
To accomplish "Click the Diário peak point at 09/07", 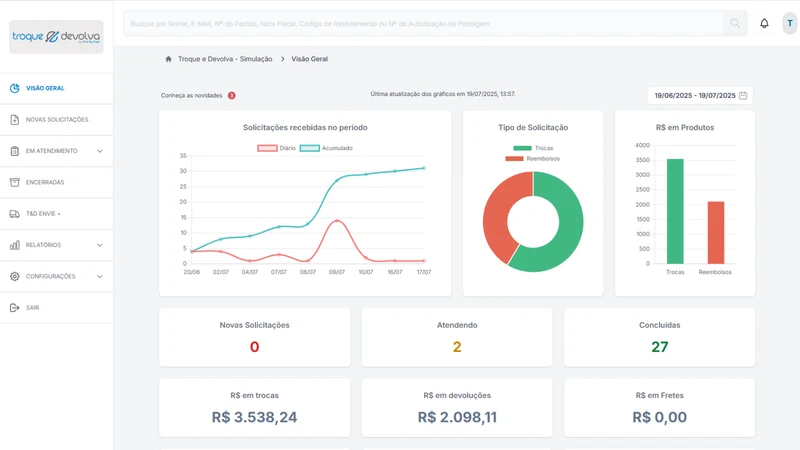I will 337,220.
